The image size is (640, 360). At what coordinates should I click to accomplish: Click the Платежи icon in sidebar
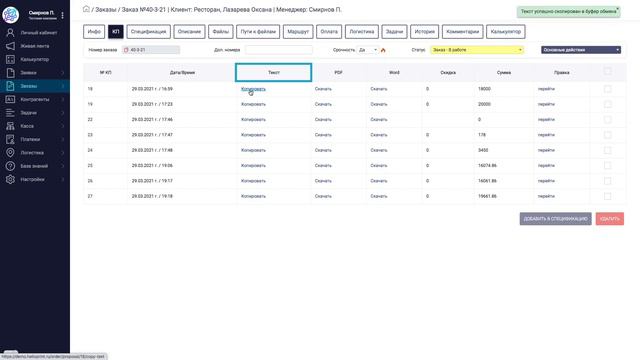[10, 139]
